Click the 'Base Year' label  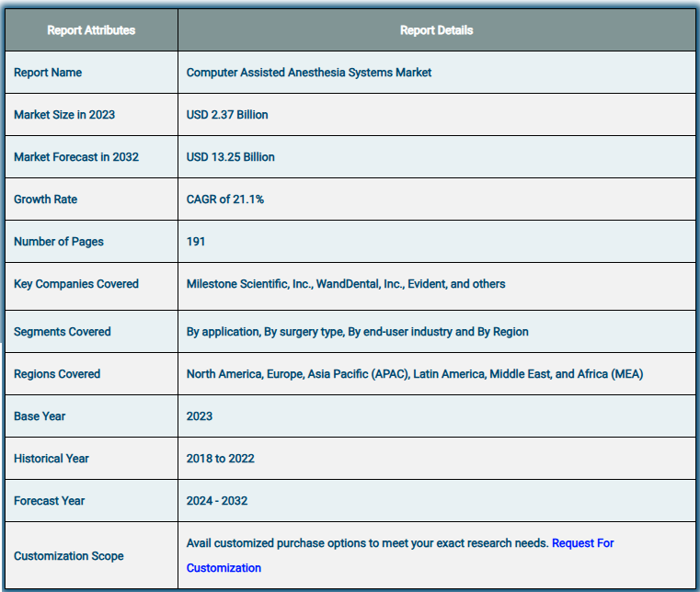point(40,416)
